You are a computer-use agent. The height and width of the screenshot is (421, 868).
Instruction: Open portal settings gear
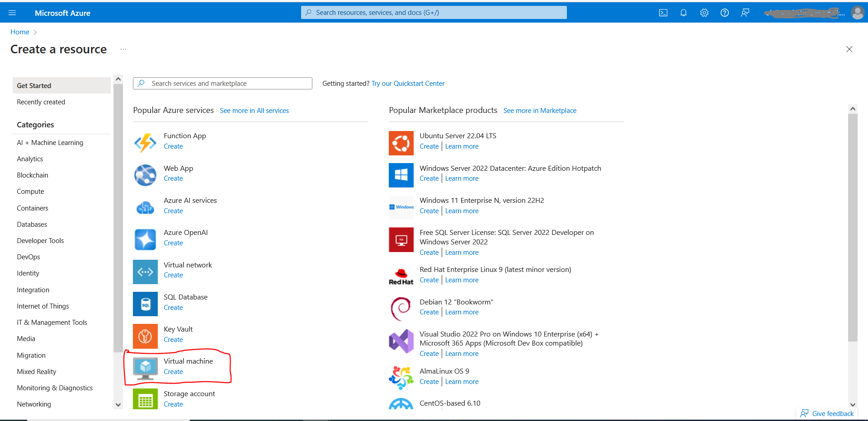(x=704, y=13)
